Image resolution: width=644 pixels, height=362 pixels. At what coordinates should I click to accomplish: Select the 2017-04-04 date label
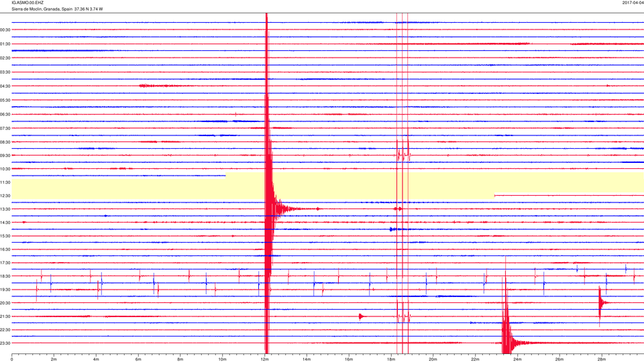tap(633, 3)
